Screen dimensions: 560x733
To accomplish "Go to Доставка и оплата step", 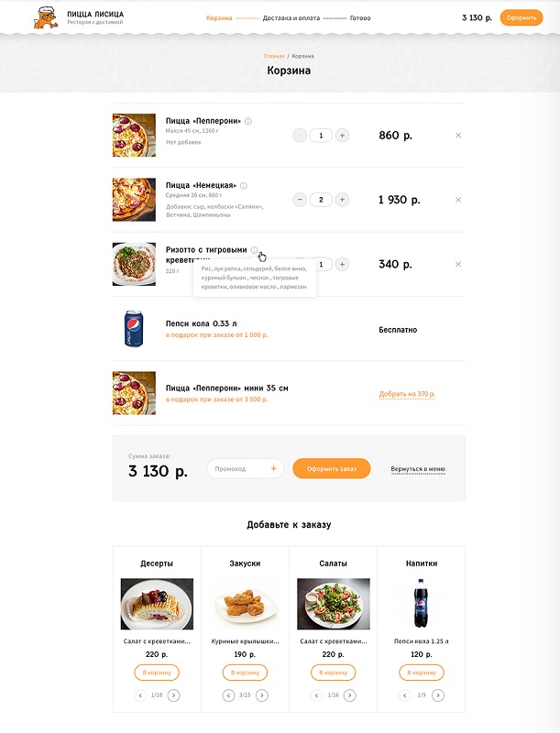I will (291, 18).
